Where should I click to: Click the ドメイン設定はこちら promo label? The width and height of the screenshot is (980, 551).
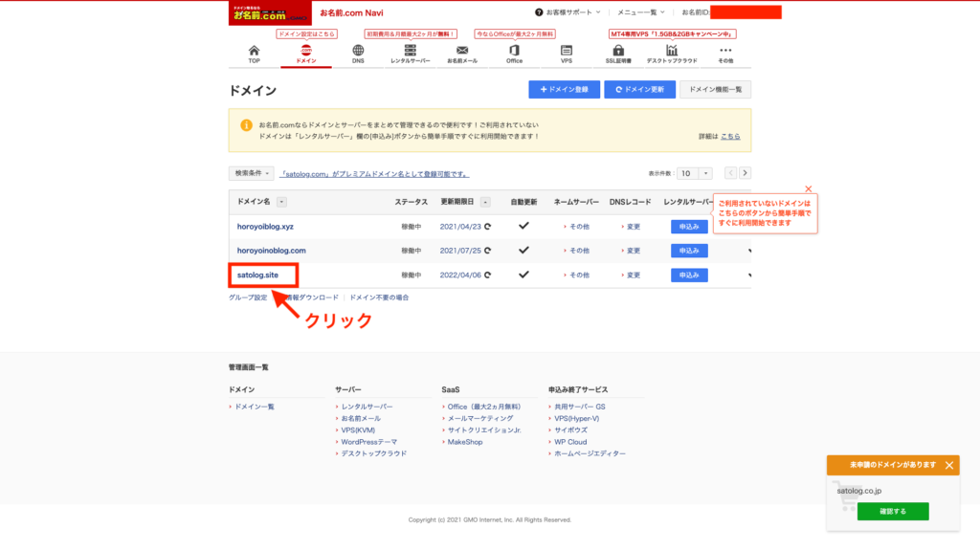306,33
